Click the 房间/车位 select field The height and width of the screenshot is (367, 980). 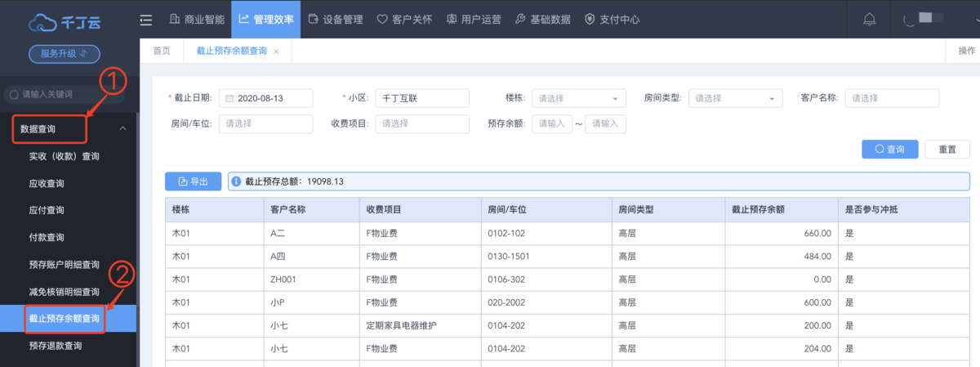pyautogui.click(x=266, y=123)
